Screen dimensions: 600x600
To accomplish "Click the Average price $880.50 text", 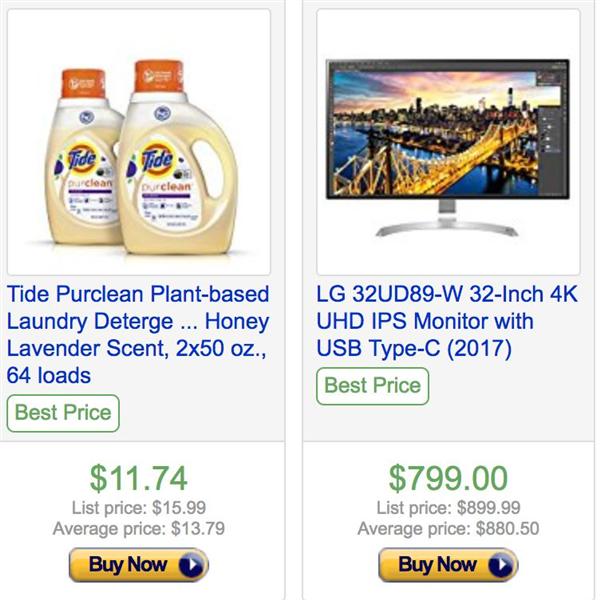I will point(448,528).
